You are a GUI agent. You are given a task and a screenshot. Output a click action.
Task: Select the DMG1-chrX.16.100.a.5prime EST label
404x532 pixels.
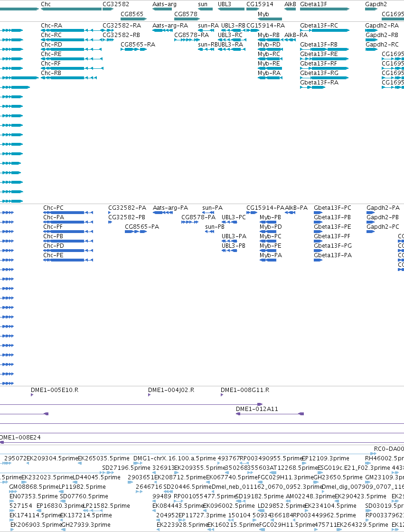coord(175,458)
